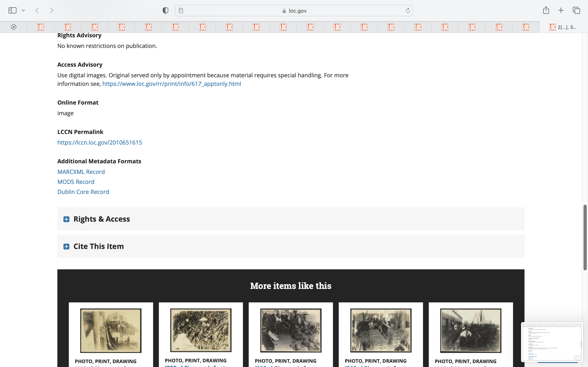588x367 pixels.
Task: Click the Reader view icon in address bar
Action: point(181,10)
